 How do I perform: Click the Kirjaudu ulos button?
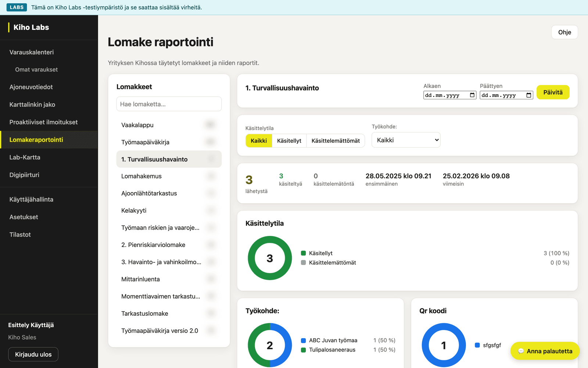click(x=33, y=354)
